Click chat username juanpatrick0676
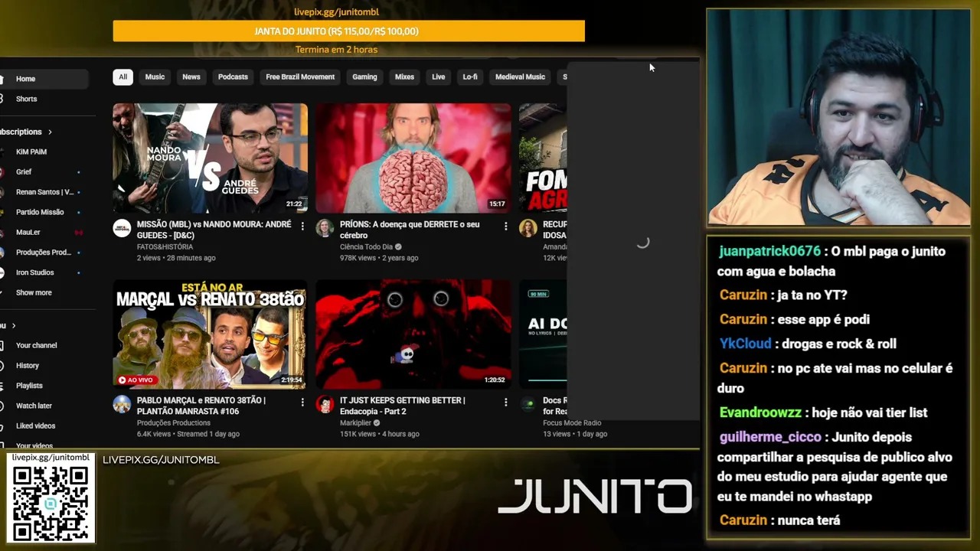This screenshot has height=551, width=980. pos(770,251)
